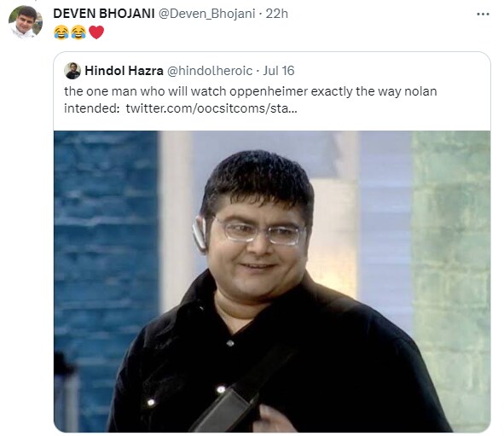Open the 22h timestamp link
Viewport: 504px width, 436px height.
click(x=277, y=14)
